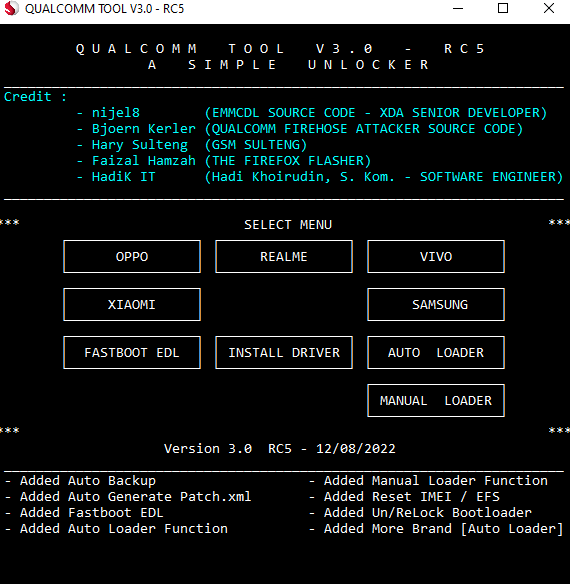
Task: Maximize the Qualcomm Tool window
Action: [503, 9]
